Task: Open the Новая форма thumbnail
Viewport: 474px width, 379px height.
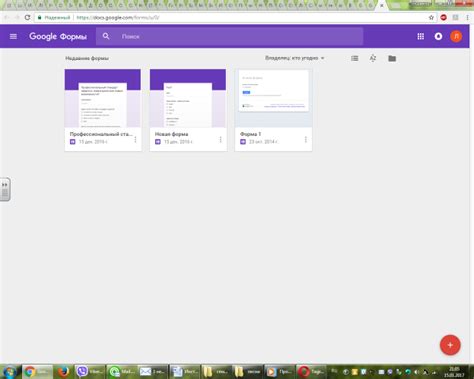Action: click(x=188, y=98)
